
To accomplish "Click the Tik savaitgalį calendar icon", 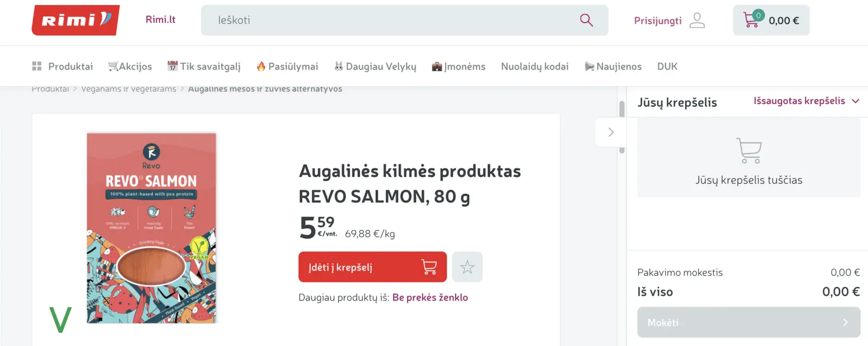I will click(173, 66).
